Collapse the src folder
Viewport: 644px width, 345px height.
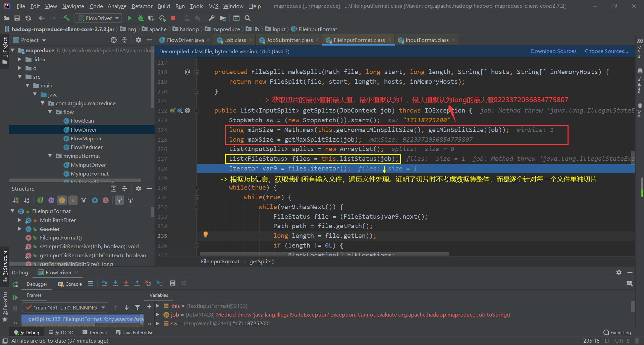click(20, 77)
